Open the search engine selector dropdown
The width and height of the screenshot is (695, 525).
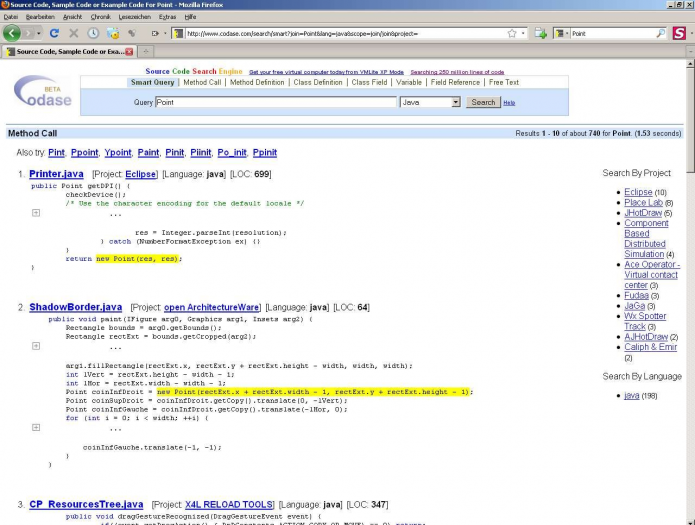pos(562,33)
